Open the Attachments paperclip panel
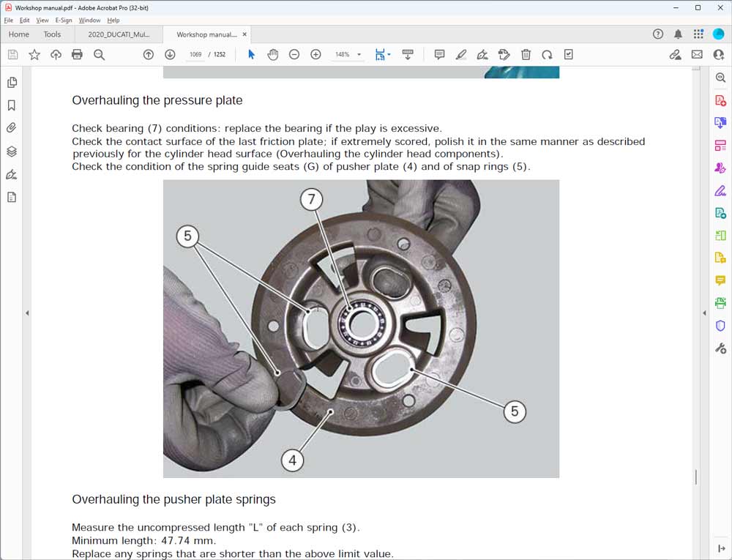Image resolution: width=732 pixels, height=560 pixels. coord(12,128)
